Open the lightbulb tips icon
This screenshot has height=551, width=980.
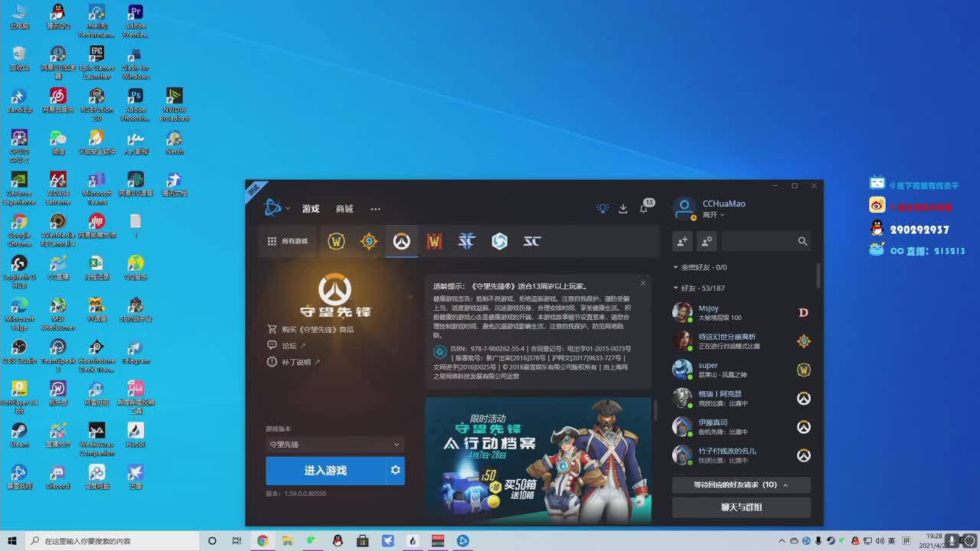tap(603, 208)
